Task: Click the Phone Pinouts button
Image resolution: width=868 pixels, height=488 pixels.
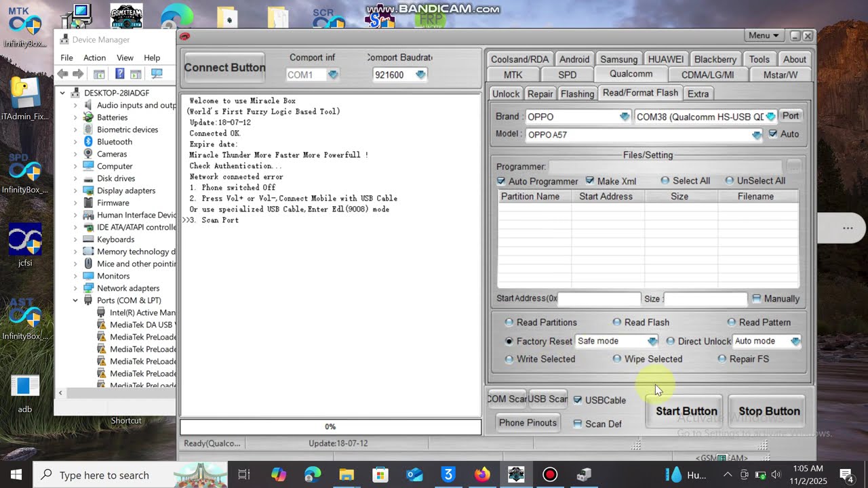Action: click(528, 423)
